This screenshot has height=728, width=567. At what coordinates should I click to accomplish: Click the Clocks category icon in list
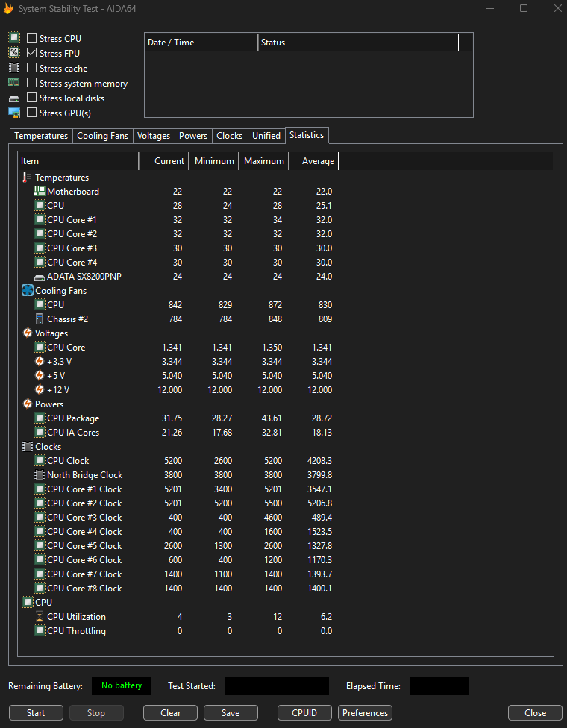click(x=28, y=447)
